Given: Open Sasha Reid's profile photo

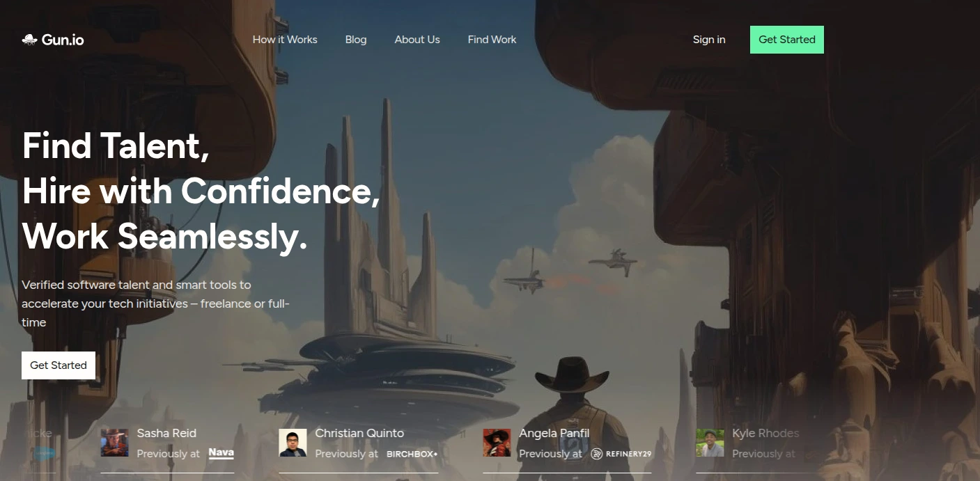Looking at the screenshot, I should click(x=114, y=443).
